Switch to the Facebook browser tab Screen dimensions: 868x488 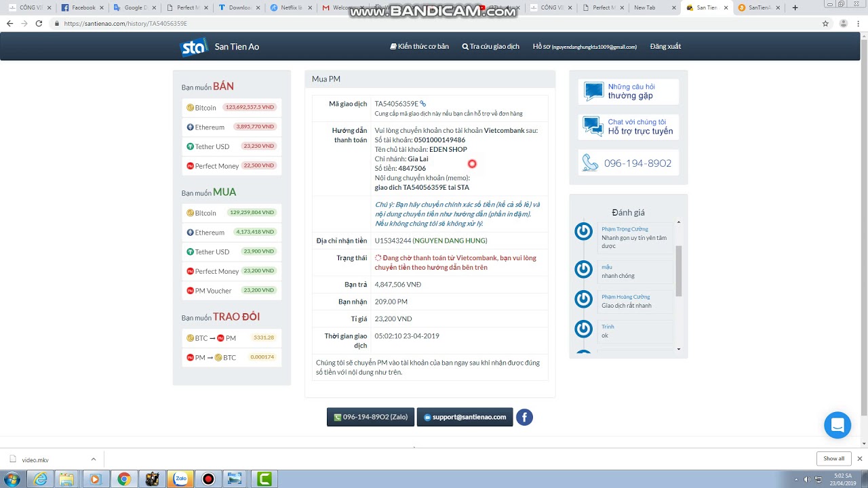81,7
